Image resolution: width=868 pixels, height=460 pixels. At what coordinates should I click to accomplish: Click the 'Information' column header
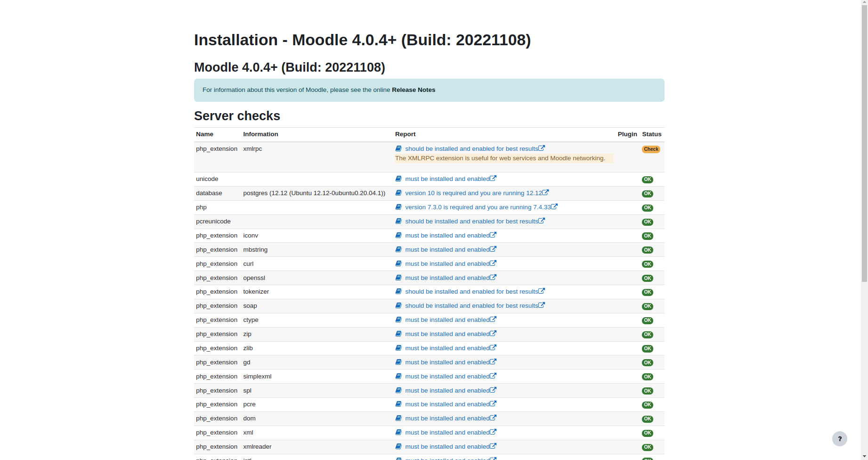point(260,134)
